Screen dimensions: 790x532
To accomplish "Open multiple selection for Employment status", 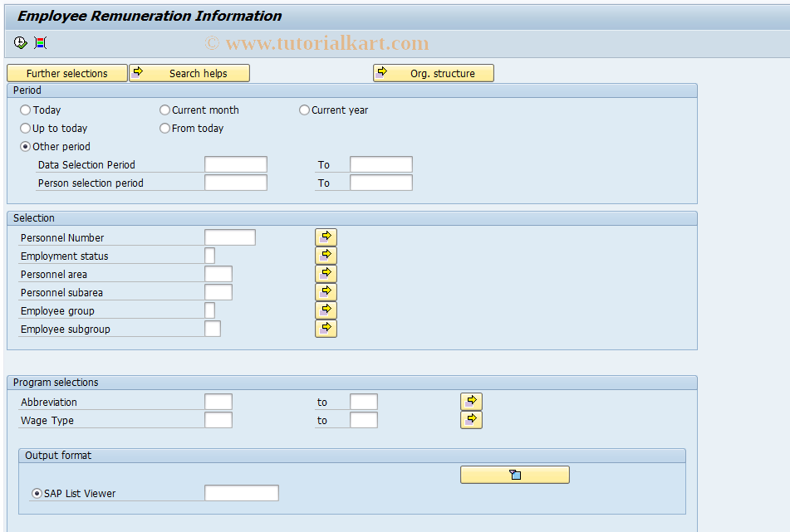I will pos(326,255).
